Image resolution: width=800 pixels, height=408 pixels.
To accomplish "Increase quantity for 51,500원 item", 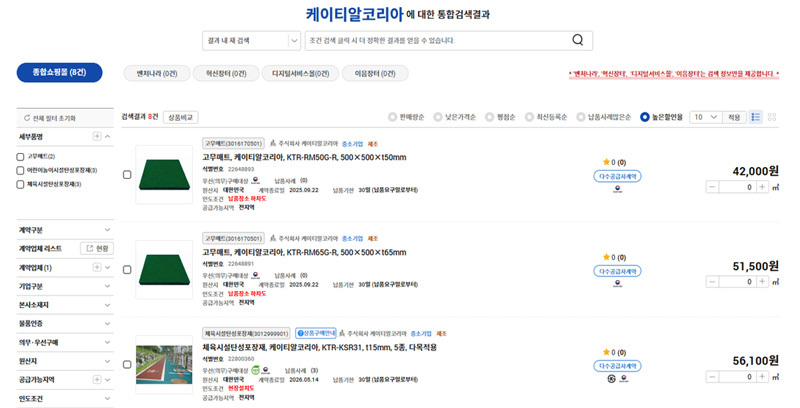I will (762, 282).
